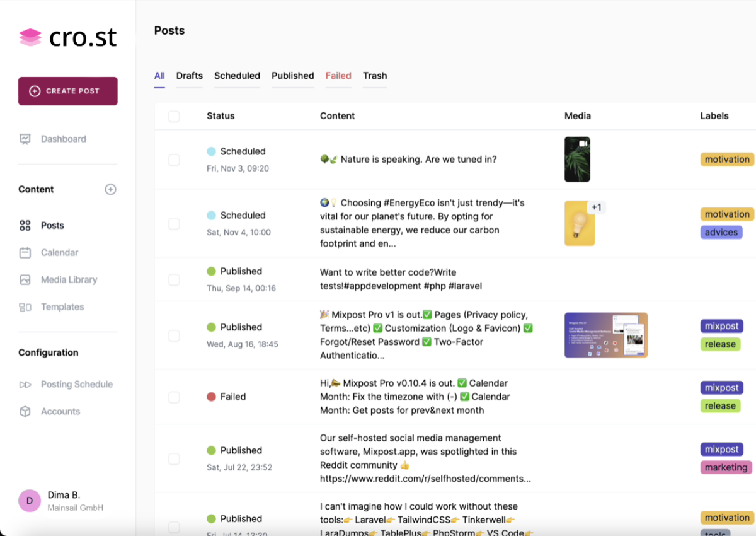Select the Posts grid icon in sidebar
The width and height of the screenshot is (756, 536).
point(25,225)
